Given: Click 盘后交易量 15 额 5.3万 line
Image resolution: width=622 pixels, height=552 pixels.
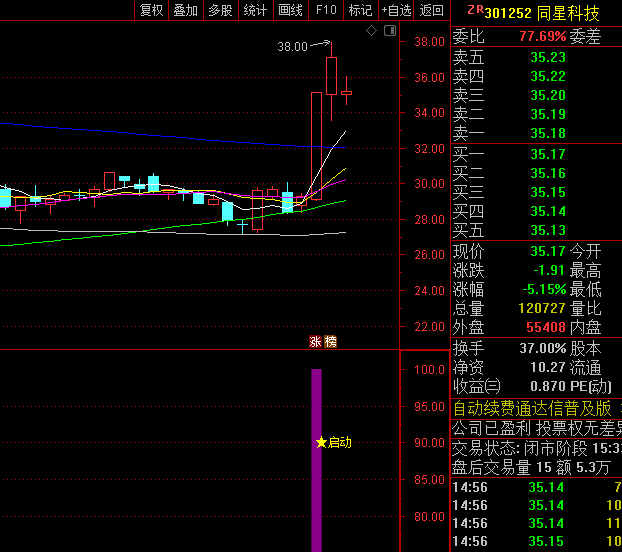Looking at the screenshot, I should pyautogui.click(x=531, y=468).
